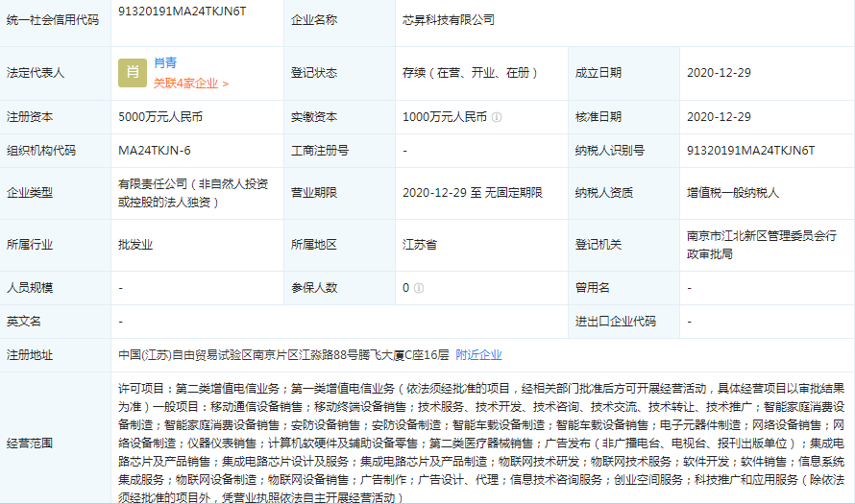Viewport: 855px width, 504px height.
Task: Click the 成立日期 label
Action: coord(598,73)
